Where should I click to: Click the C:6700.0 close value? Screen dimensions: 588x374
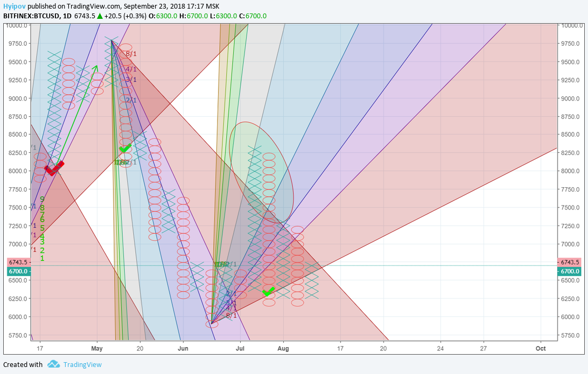pos(253,16)
